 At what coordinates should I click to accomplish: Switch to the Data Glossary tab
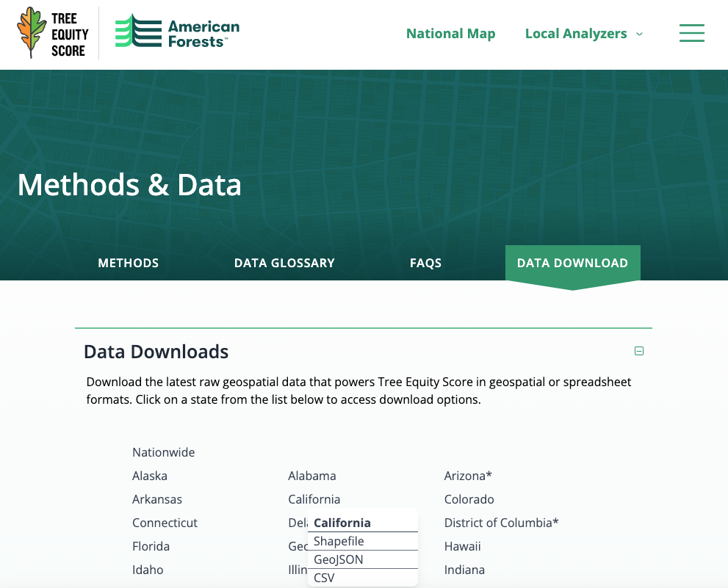click(x=284, y=263)
